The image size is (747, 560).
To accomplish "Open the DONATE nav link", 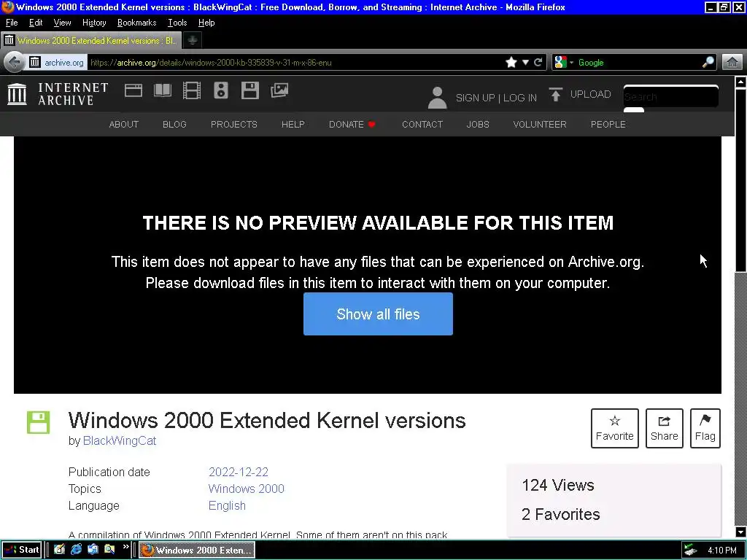I will [x=352, y=124].
